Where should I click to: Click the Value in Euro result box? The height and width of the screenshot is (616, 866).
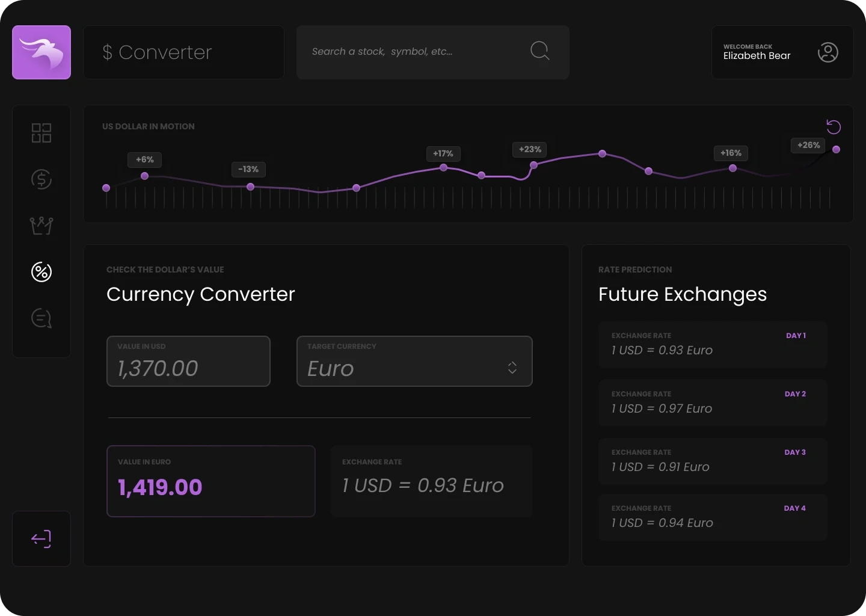(210, 481)
